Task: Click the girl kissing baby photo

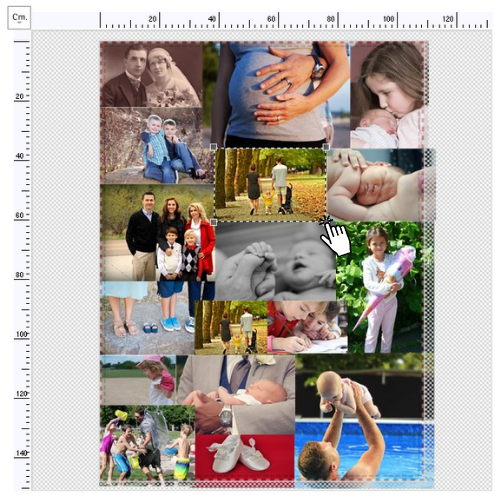Action: click(387, 95)
